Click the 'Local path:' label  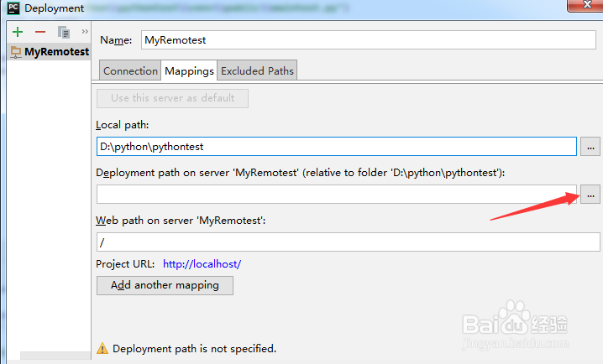[x=123, y=125]
